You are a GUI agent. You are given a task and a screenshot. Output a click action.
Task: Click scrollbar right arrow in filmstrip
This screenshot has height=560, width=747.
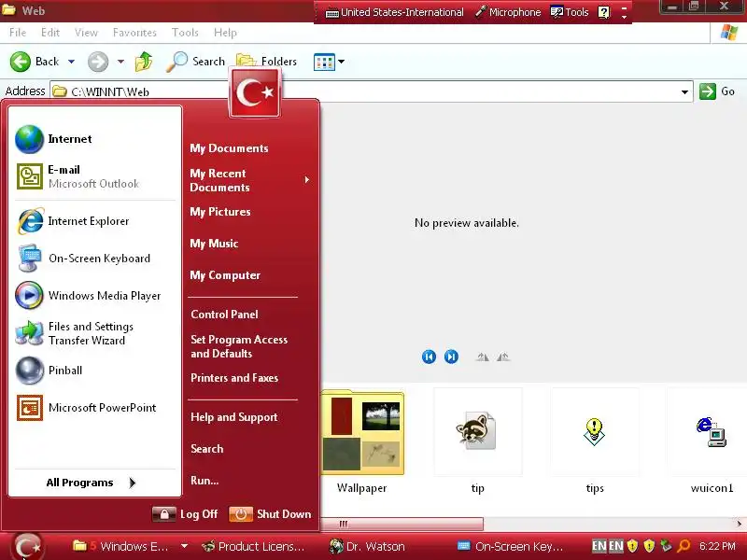(739, 524)
